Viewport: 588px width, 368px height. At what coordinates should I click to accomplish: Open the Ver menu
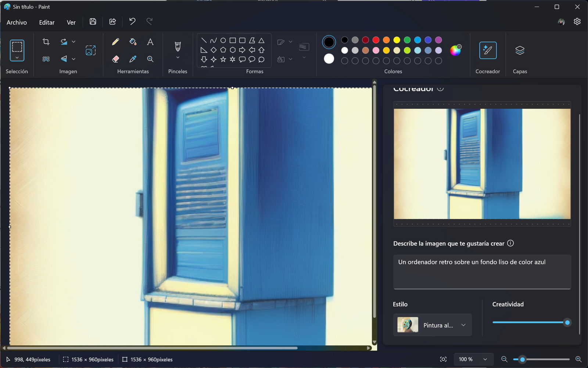(71, 22)
